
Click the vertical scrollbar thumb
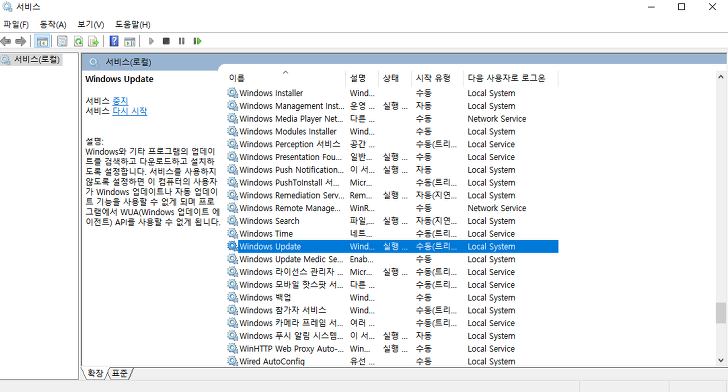pos(721,313)
